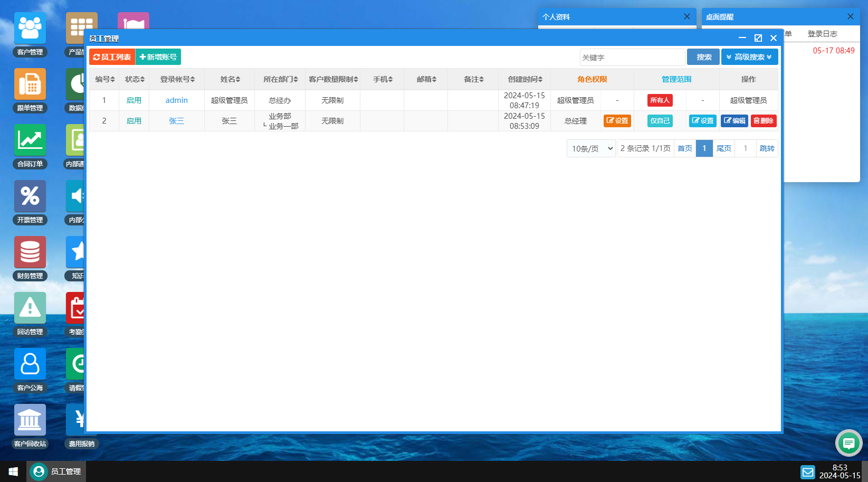Toggle 启用 status for 张三's account
Screen dimensions: 868x482
pos(134,120)
